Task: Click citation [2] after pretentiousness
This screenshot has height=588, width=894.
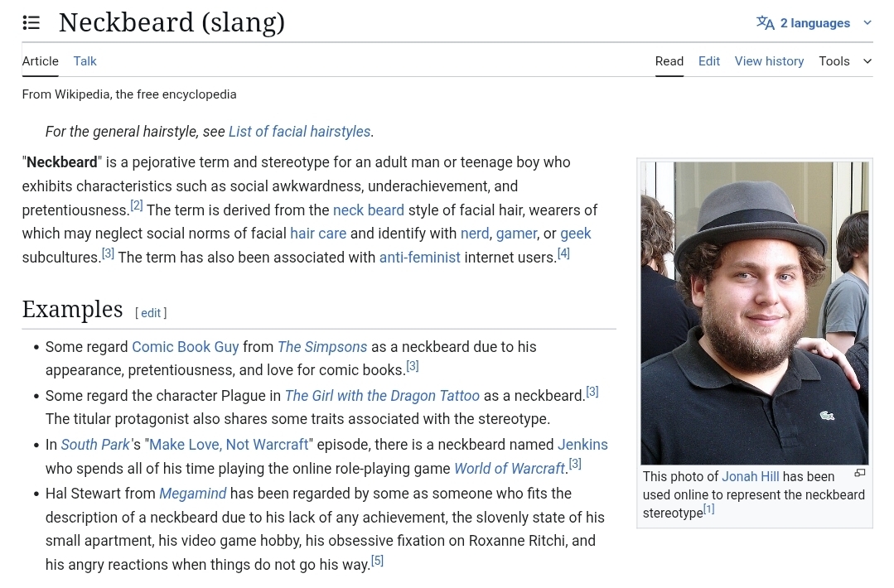Action: tap(136, 205)
